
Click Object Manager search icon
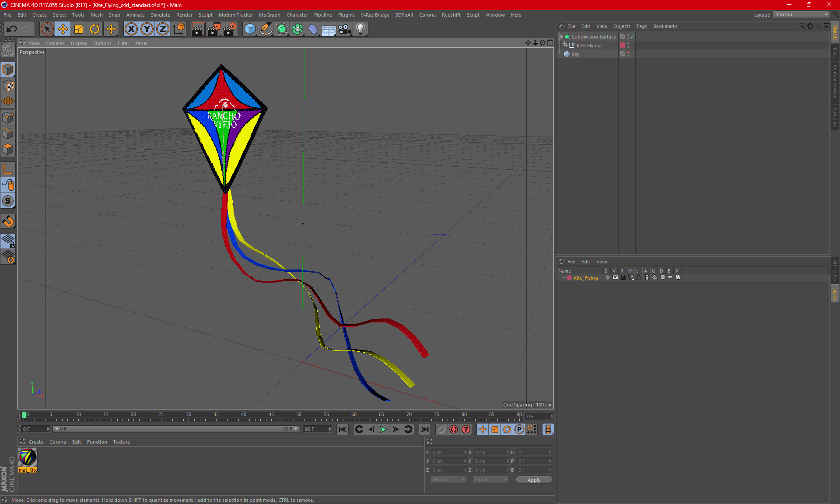pos(801,26)
